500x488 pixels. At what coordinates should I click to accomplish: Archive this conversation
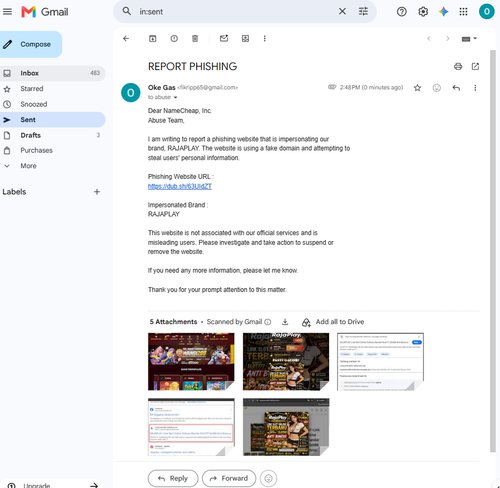tap(152, 38)
